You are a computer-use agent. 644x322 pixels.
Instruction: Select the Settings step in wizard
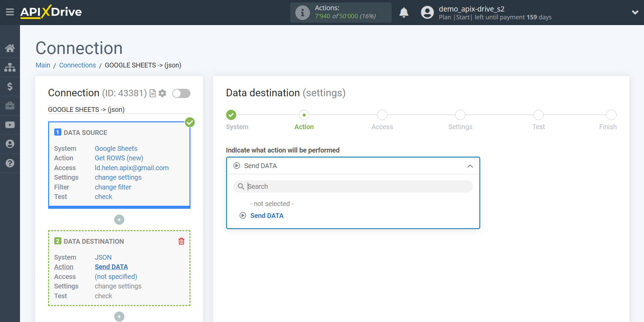click(460, 115)
